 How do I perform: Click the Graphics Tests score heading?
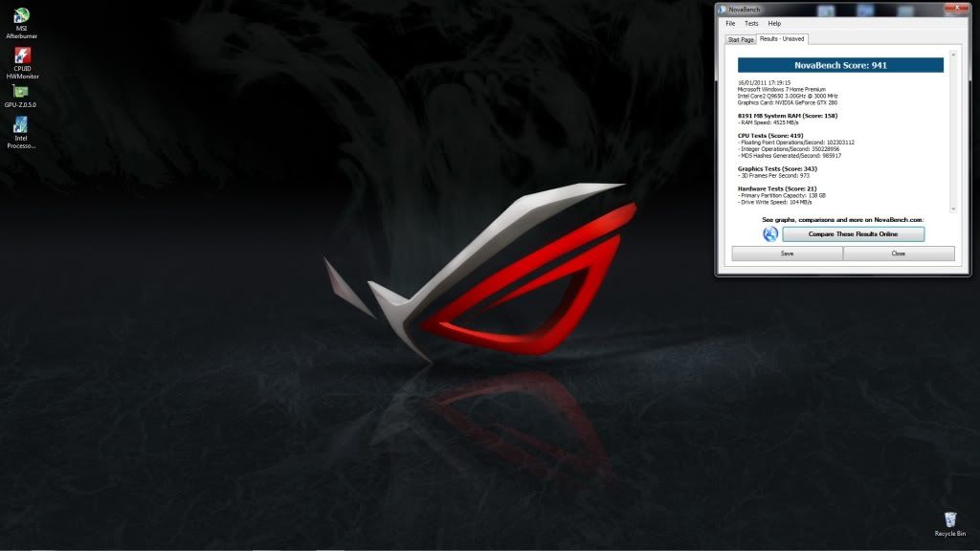click(777, 168)
